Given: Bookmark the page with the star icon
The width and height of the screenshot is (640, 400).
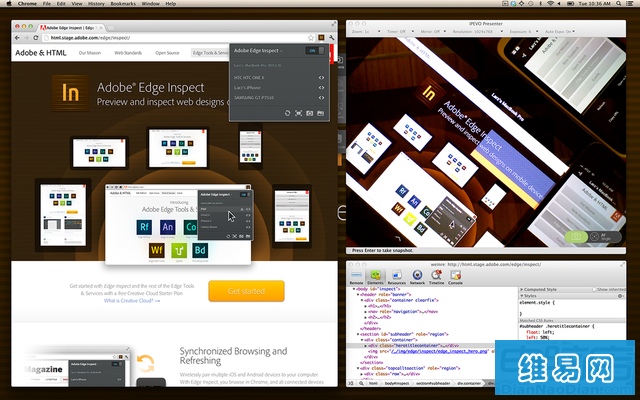Looking at the screenshot, I should 311,38.
